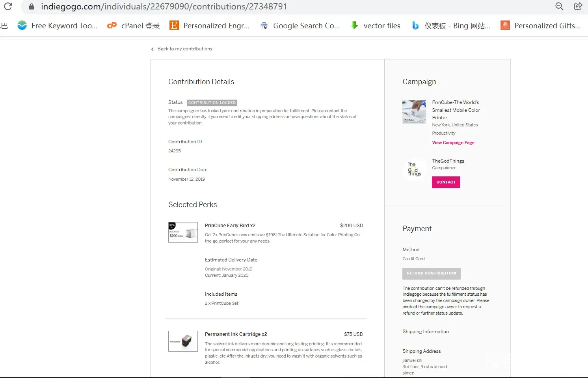
Task: Click the PrinCube campaign thumbnail image
Action: 414,112
